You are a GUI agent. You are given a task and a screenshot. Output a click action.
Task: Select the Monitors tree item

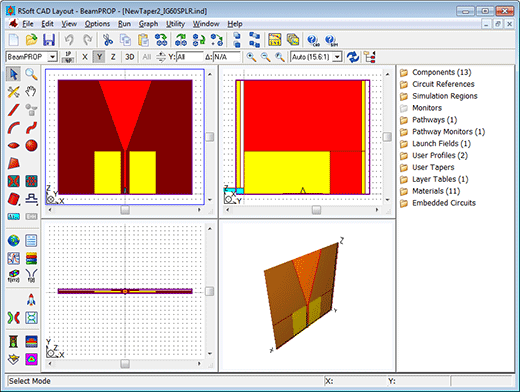click(421, 108)
